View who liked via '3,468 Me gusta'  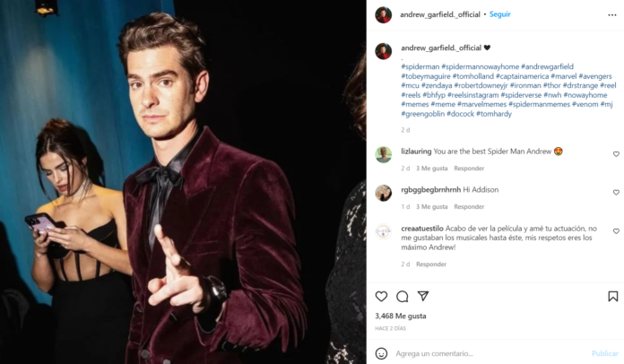click(x=401, y=316)
